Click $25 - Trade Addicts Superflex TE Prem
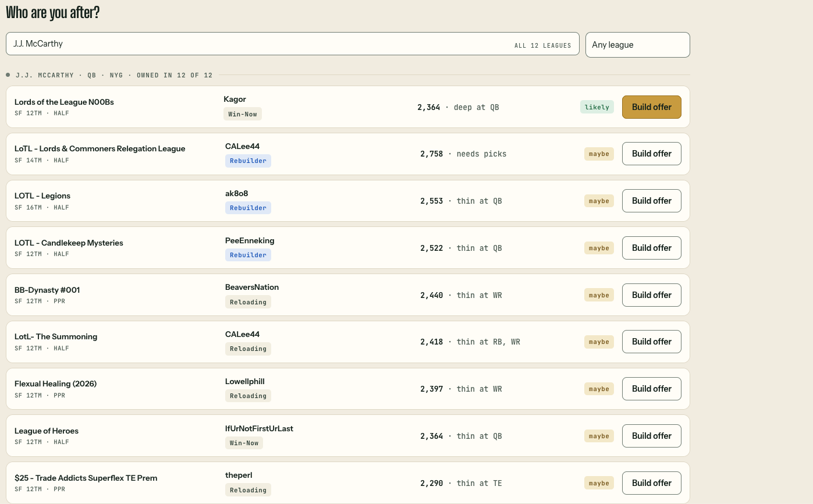 [86, 478]
